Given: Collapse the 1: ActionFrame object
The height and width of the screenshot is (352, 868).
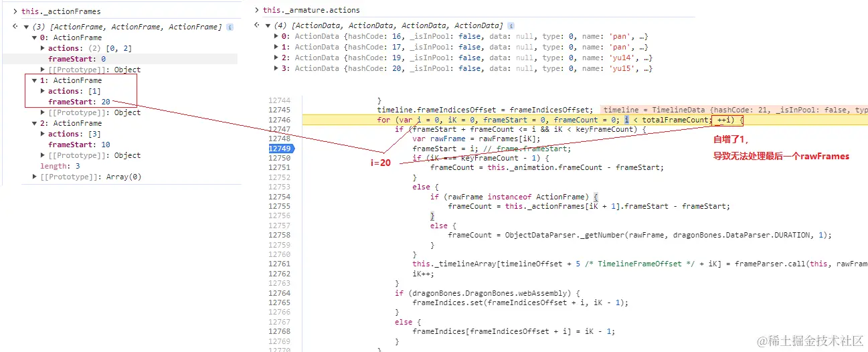Looking at the screenshot, I should [x=35, y=80].
